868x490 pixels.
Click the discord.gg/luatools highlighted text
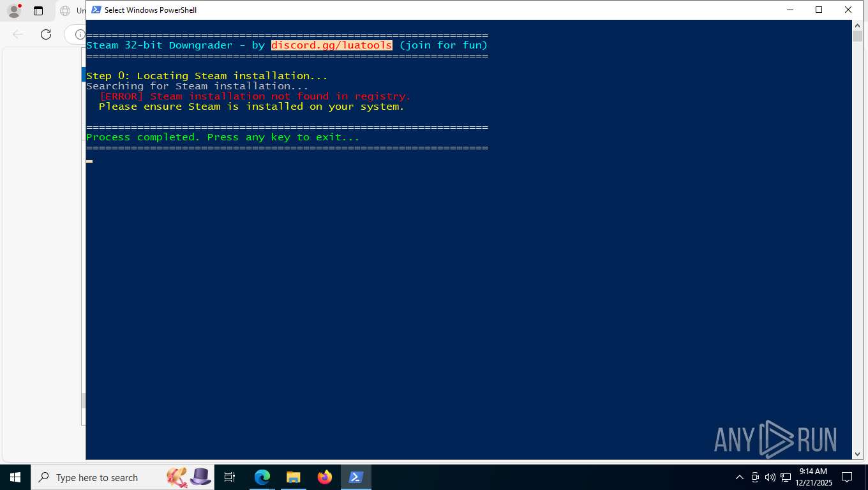point(331,45)
